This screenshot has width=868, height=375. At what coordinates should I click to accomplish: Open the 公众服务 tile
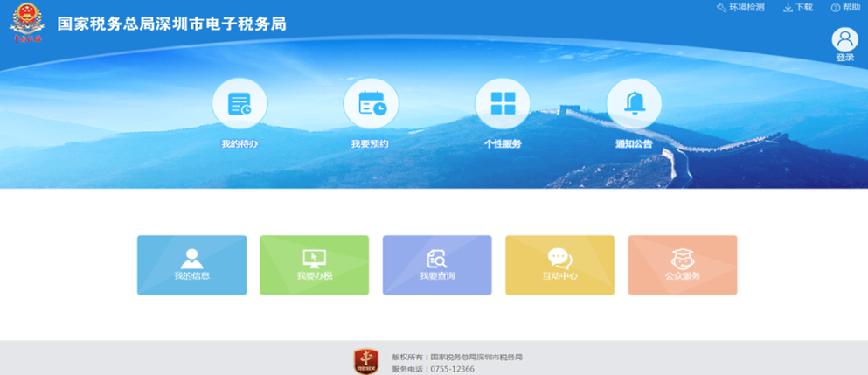point(683,265)
